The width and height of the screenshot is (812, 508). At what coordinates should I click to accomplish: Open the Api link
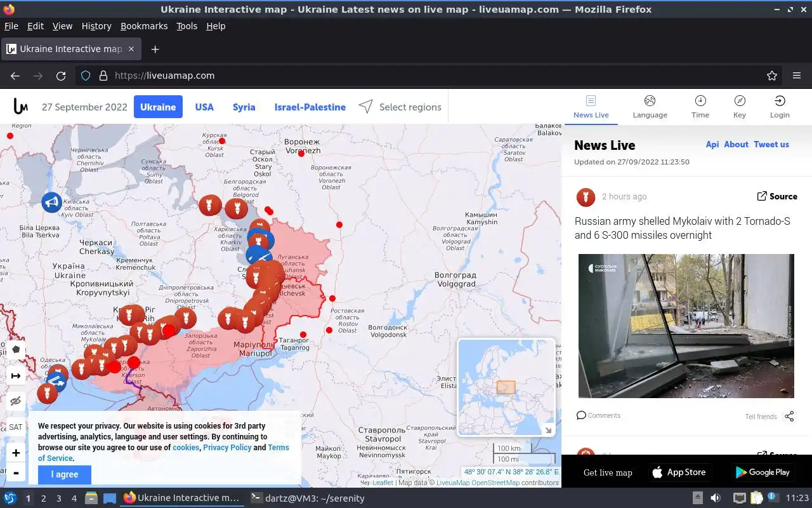712,144
